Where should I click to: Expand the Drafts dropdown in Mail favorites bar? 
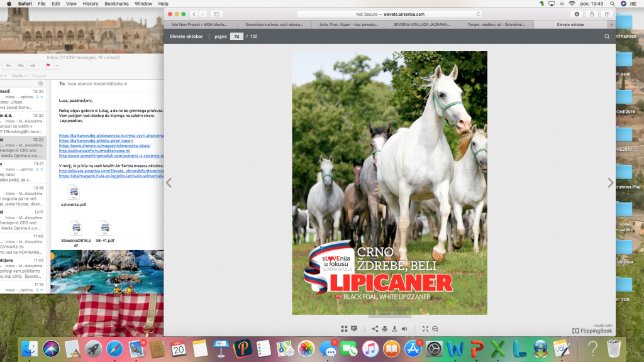pos(19,76)
